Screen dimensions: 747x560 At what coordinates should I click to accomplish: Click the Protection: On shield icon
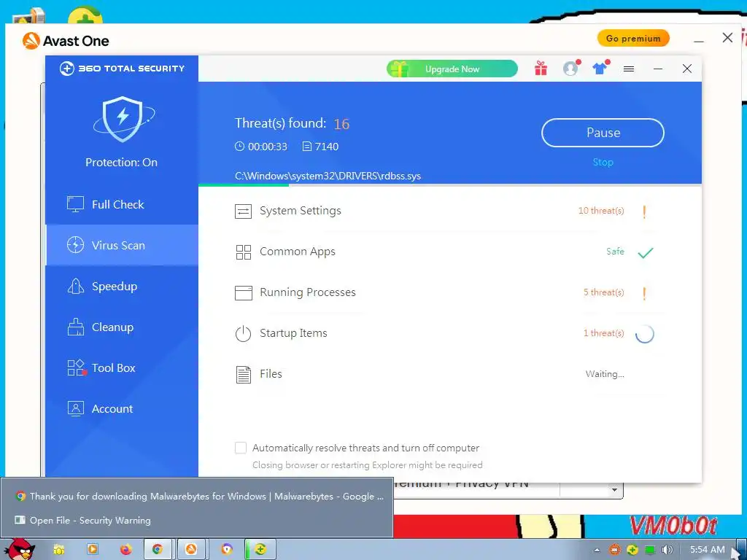pos(123,119)
